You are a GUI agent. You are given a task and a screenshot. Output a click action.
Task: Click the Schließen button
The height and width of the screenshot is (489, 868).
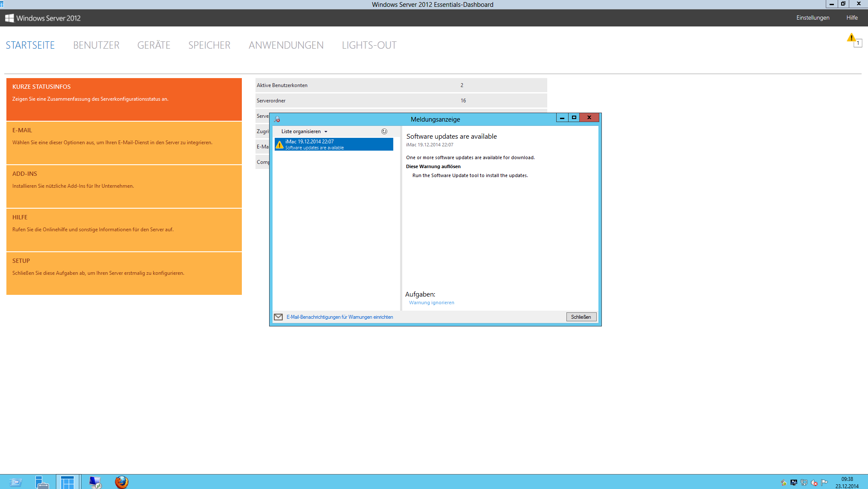coord(581,317)
